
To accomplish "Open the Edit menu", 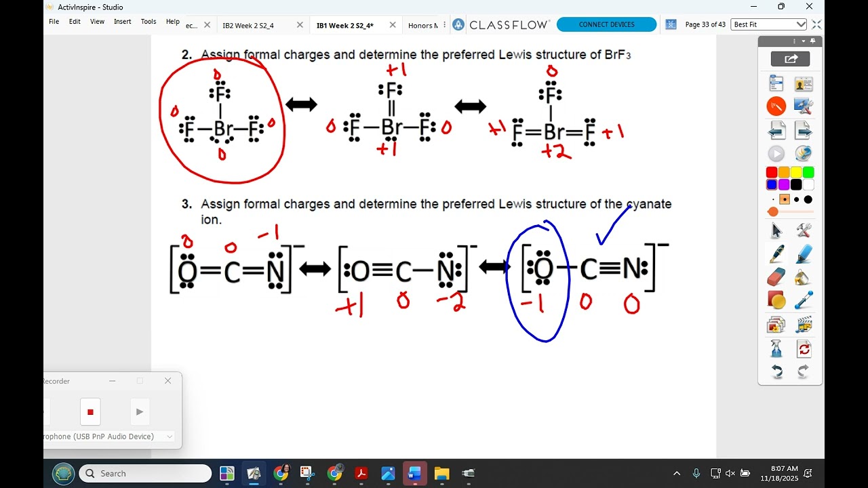I will (75, 22).
